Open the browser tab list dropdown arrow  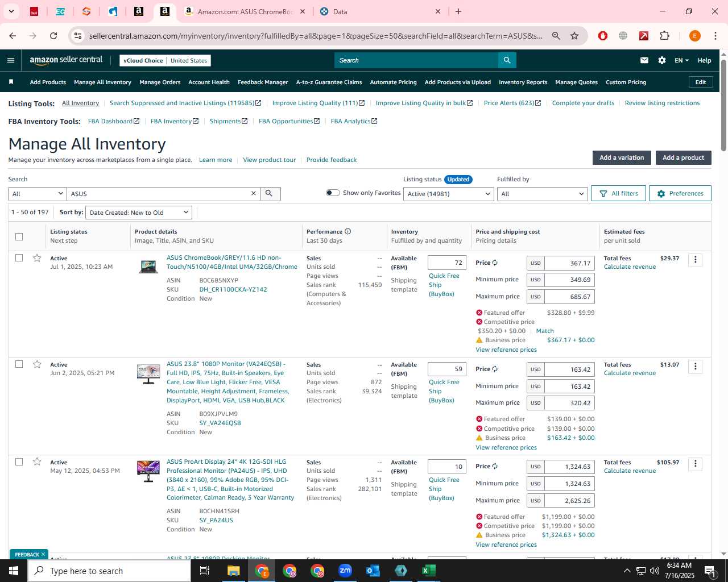click(x=11, y=11)
